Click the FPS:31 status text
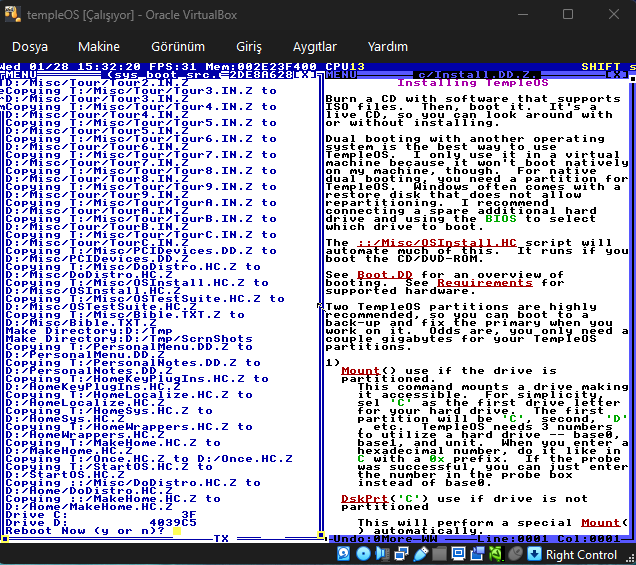This screenshot has width=636, height=565. (173, 67)
